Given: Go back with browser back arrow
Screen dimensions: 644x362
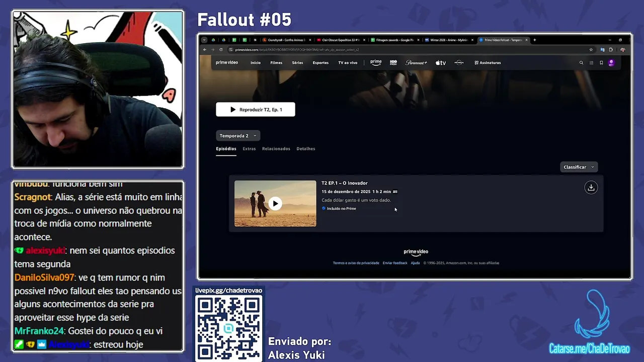Looking at the screenshot, I should coord(205,50).
